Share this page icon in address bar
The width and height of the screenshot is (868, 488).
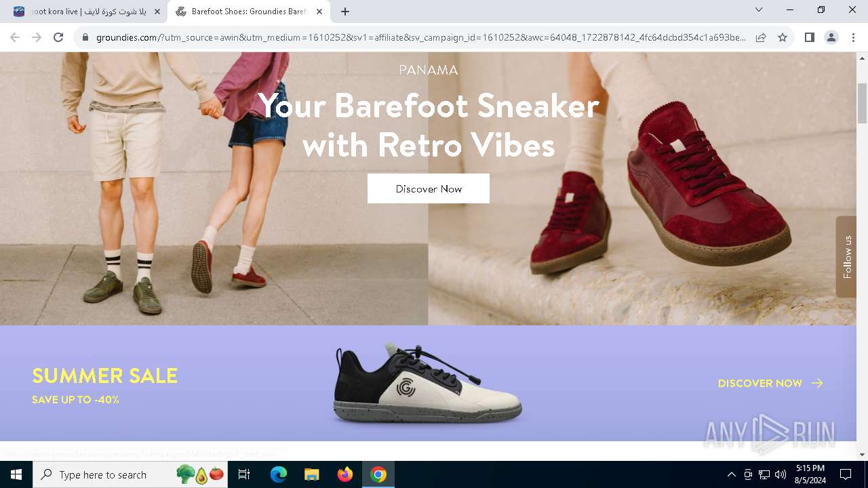coord(761,37)
